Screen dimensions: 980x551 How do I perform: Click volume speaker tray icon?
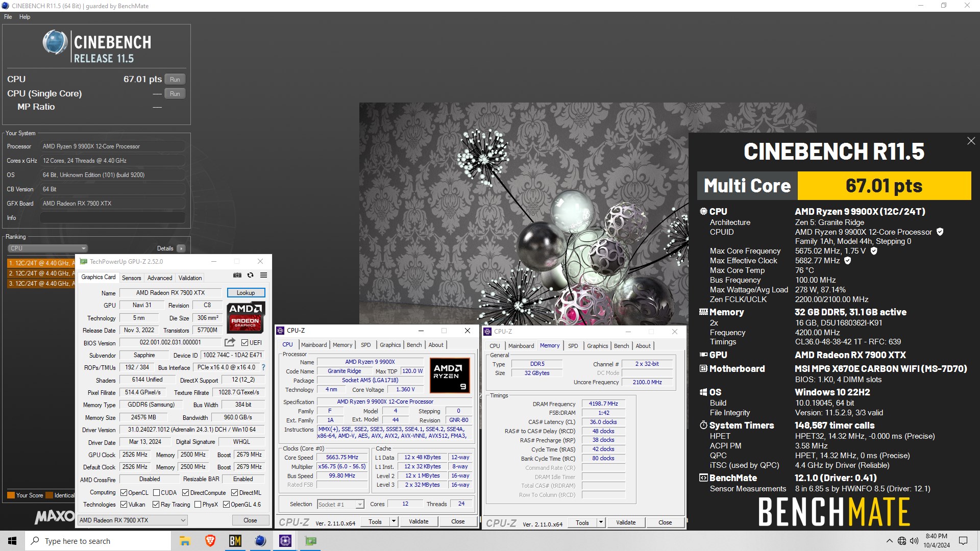(914, 541)
